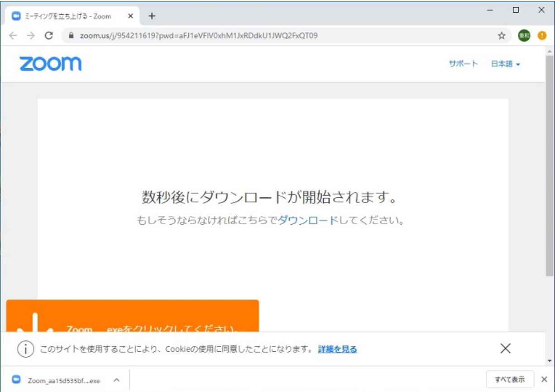The width and height of the screenshot is (555, 392).
Task: Click the Zoom logo
Action: click(x=50, y=64)
